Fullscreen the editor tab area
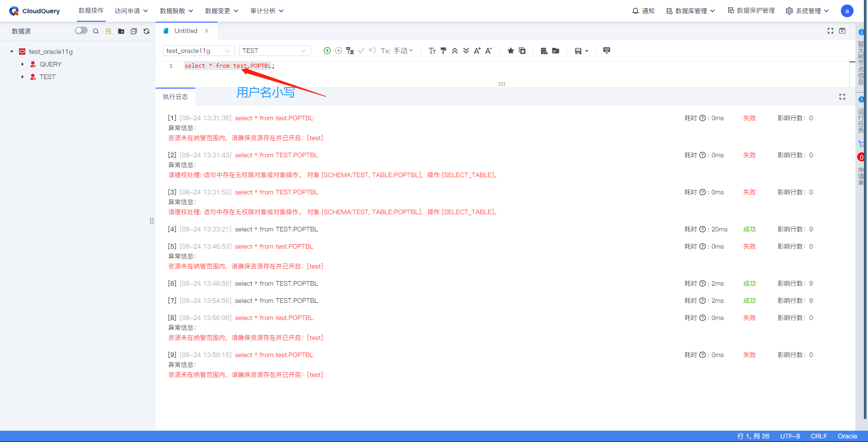 coord(830,31)
